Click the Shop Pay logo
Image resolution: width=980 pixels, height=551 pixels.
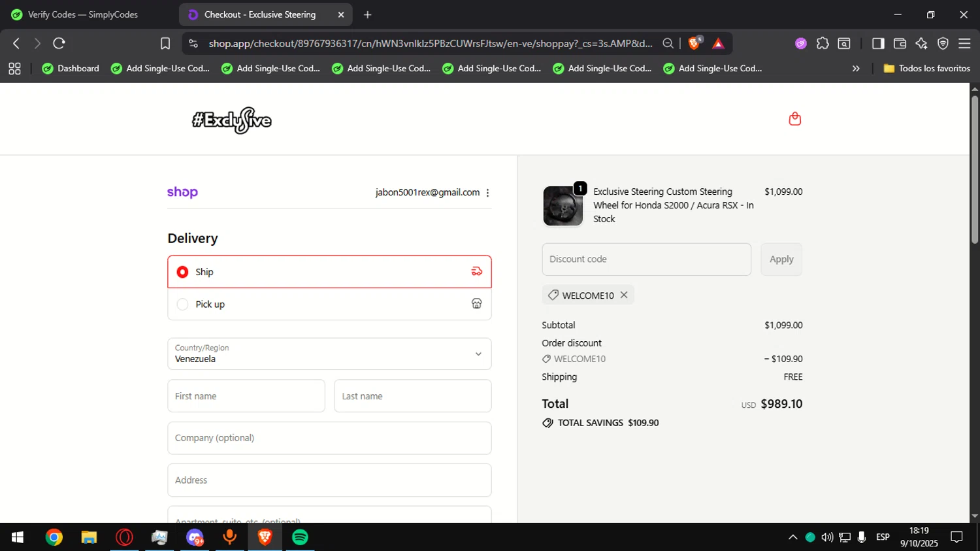pos(182,192)
